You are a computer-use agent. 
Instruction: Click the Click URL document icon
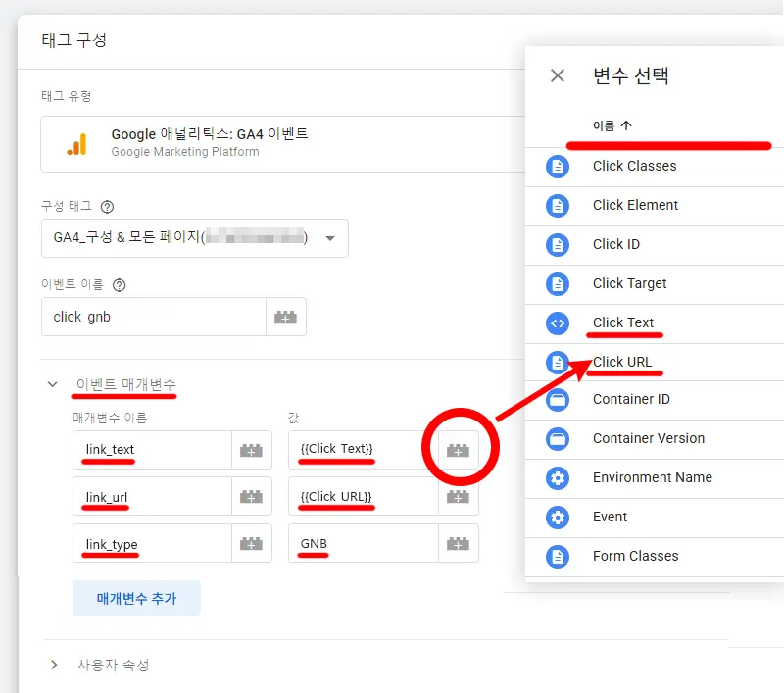[x=558, y=363]
